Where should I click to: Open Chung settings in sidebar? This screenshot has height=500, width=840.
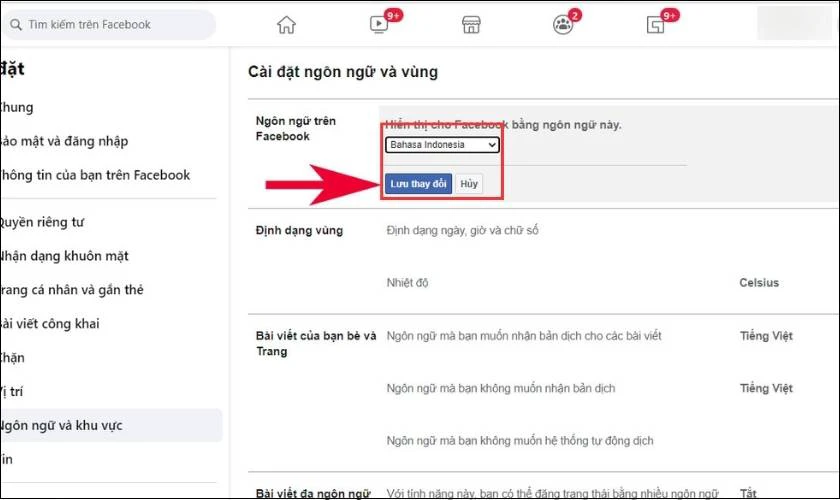[16, 107]
